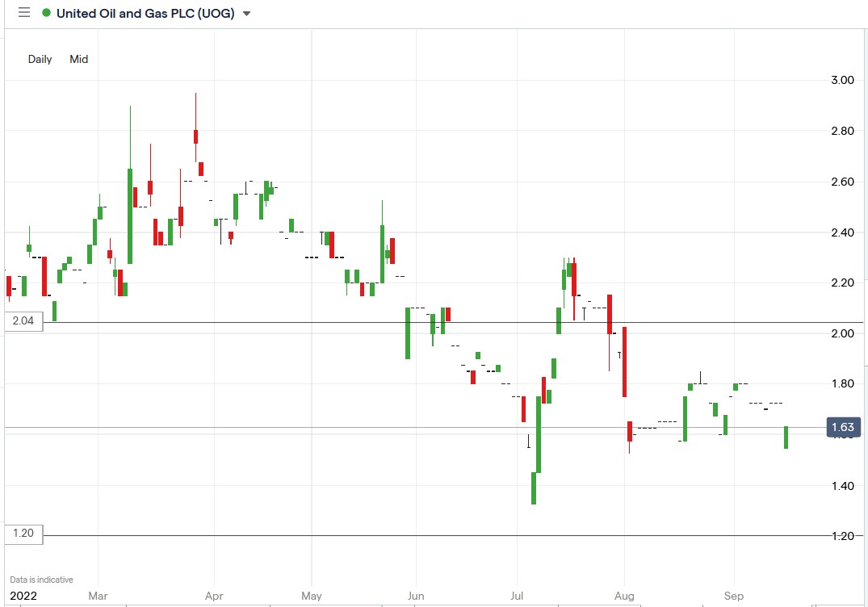868x607 pixels.
Task: Toggle the Daily timeframe setting
Action: pyautogui.click(x=39, y=59)
